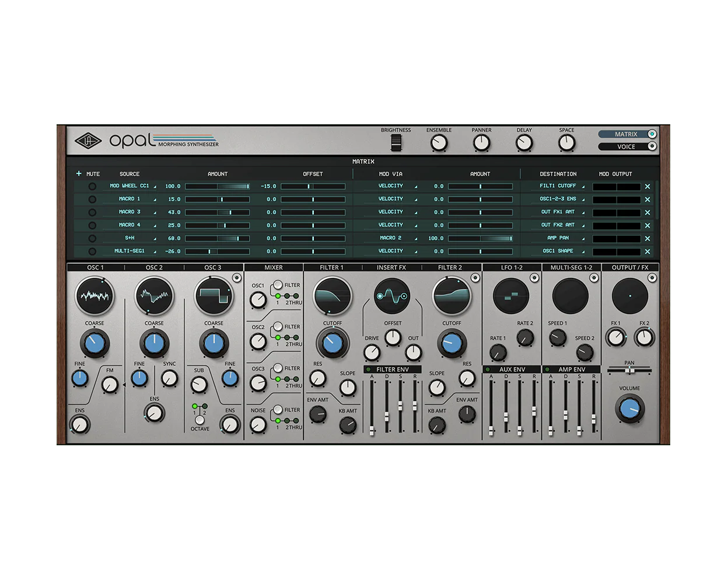Open the MACRO 1 source dropdown

(130, 199)
